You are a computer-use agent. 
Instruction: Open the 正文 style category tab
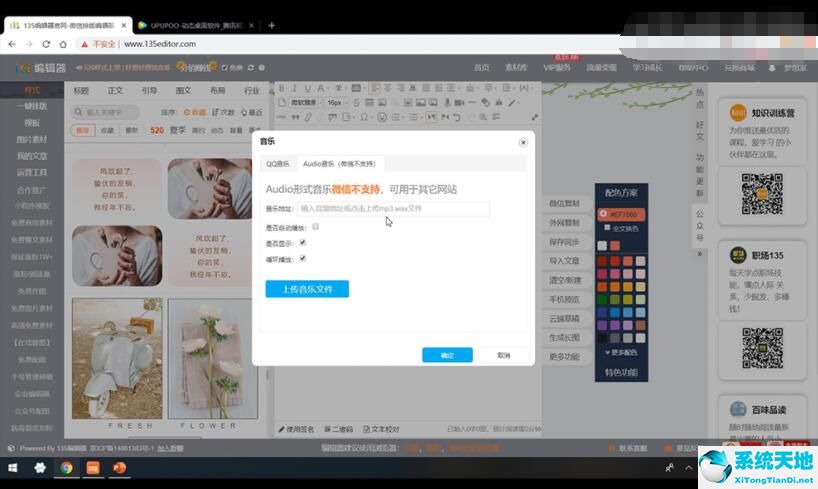pyautogui.click(x=115, y=91)
